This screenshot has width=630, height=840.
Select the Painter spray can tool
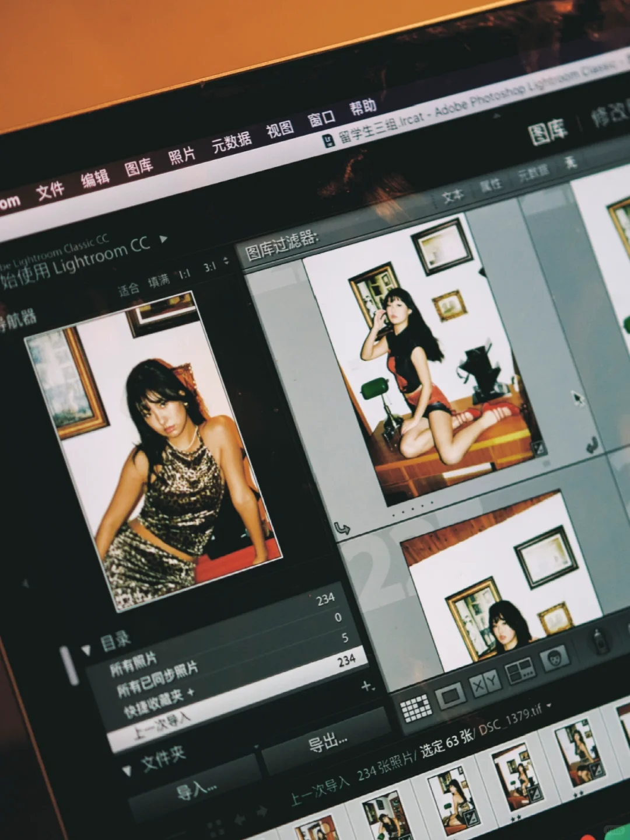pos(601,640)
